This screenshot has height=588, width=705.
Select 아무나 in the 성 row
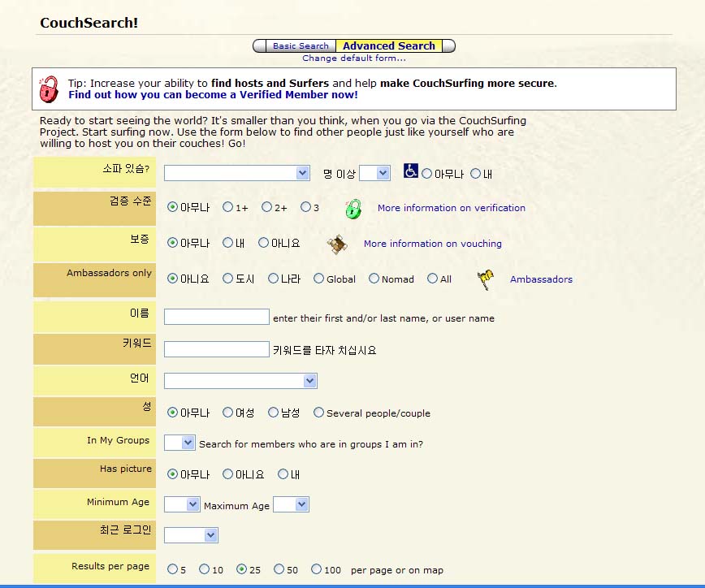tap(172, 413)
